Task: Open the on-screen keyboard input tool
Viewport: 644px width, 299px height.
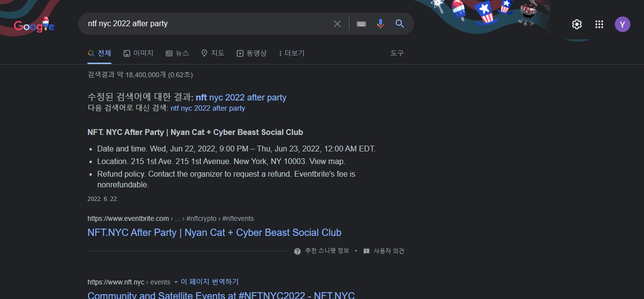Action: coord(361,24)
